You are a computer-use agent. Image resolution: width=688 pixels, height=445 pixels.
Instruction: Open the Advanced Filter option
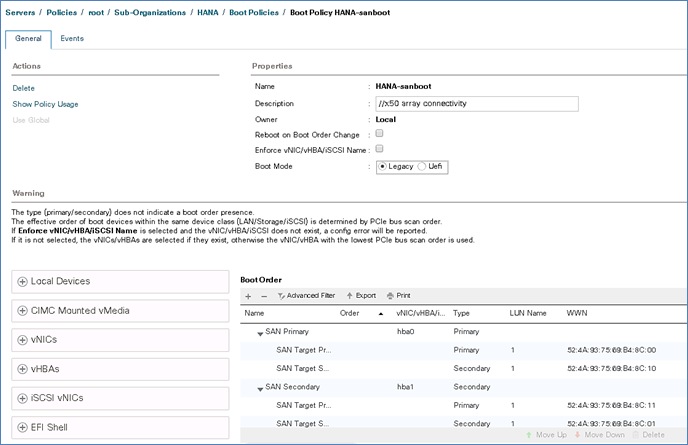click(306, 296)
